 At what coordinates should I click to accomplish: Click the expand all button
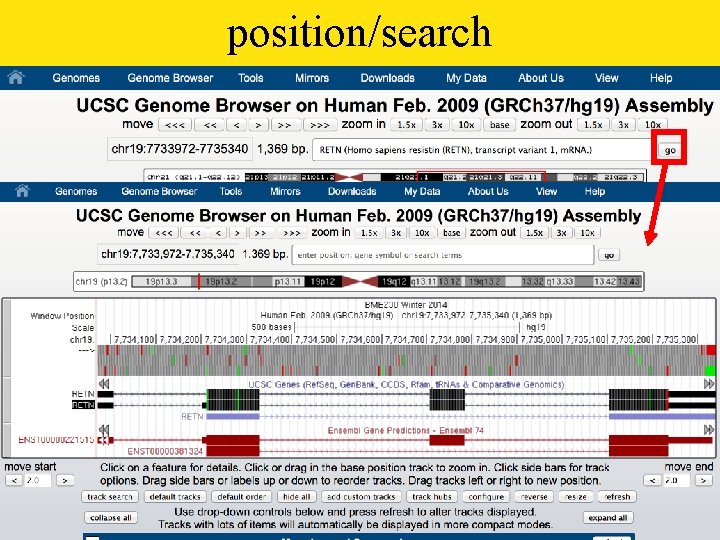pos(608,518)
